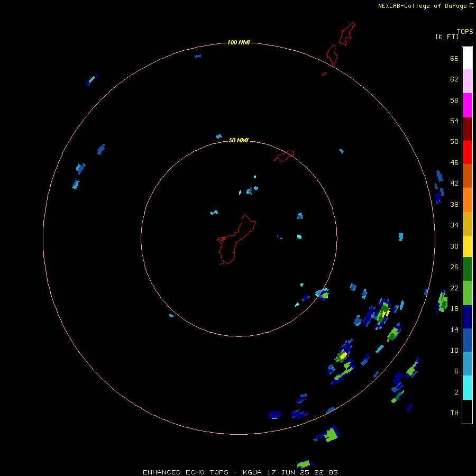Click the black TH threshold legend swatch
This screenshot has width=476, height=476.
pyautogui.click(x=467, y=411)
